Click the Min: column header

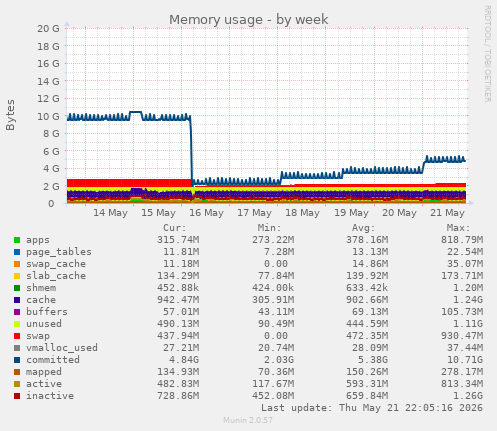(x=269, y=228)
